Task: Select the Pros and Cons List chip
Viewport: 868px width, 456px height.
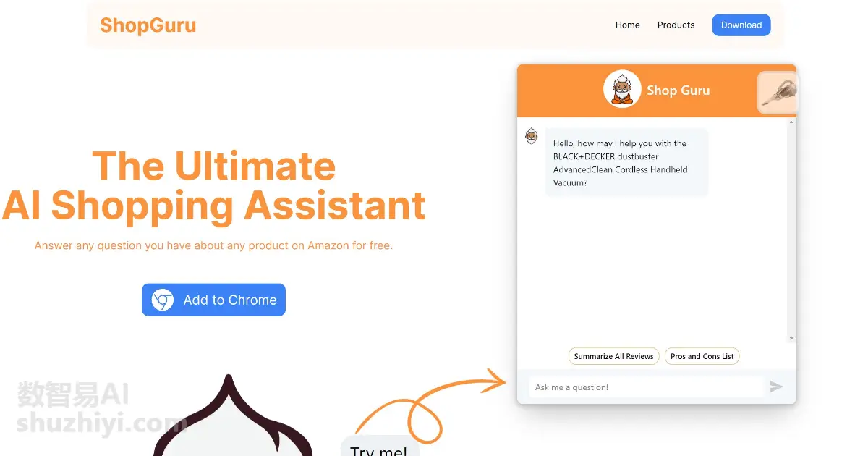Action: point(702,356)
